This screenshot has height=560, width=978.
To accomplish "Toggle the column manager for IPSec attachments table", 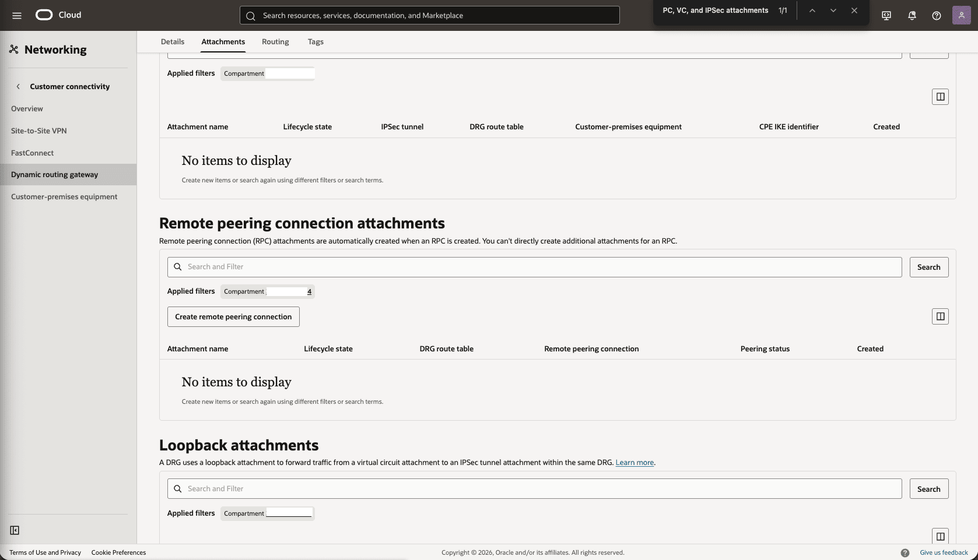I will click(x=940, y=96).
